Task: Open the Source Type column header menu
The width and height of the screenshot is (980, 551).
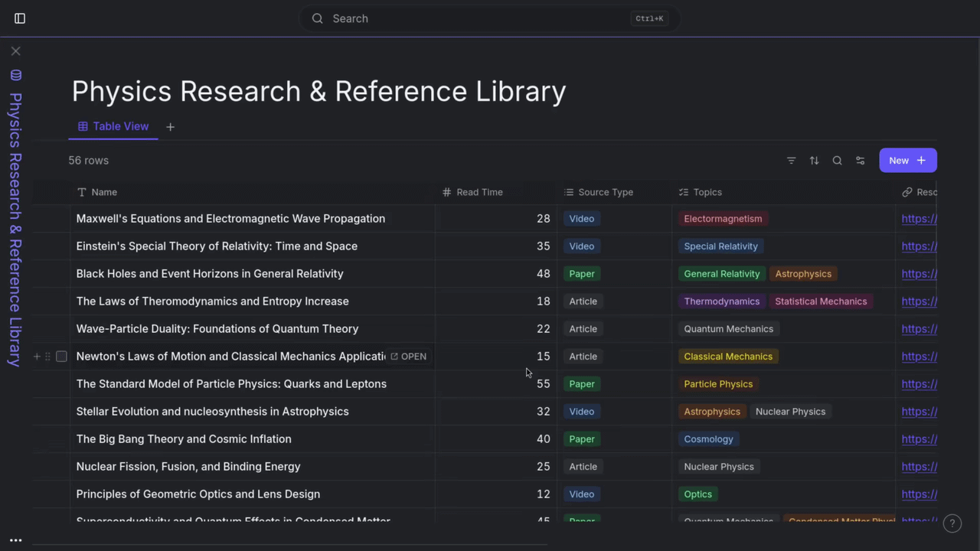Action: pyautogui.click(x=614, y=192)
